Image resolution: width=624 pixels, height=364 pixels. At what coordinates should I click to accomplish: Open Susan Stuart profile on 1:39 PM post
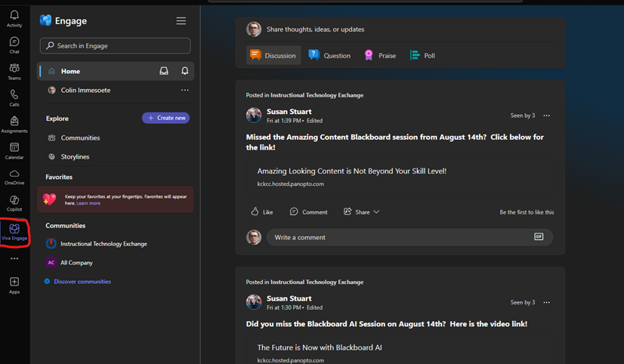[x=289, y=112]
